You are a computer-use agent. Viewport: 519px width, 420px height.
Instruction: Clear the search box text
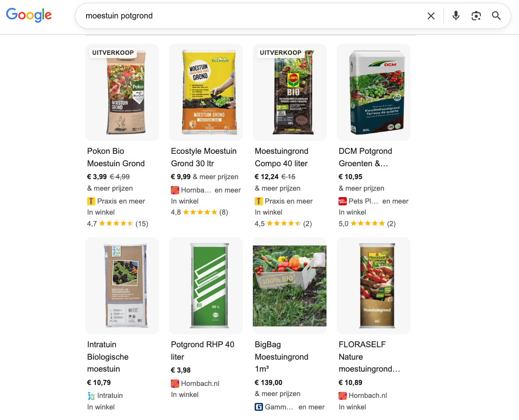[431, 16]
